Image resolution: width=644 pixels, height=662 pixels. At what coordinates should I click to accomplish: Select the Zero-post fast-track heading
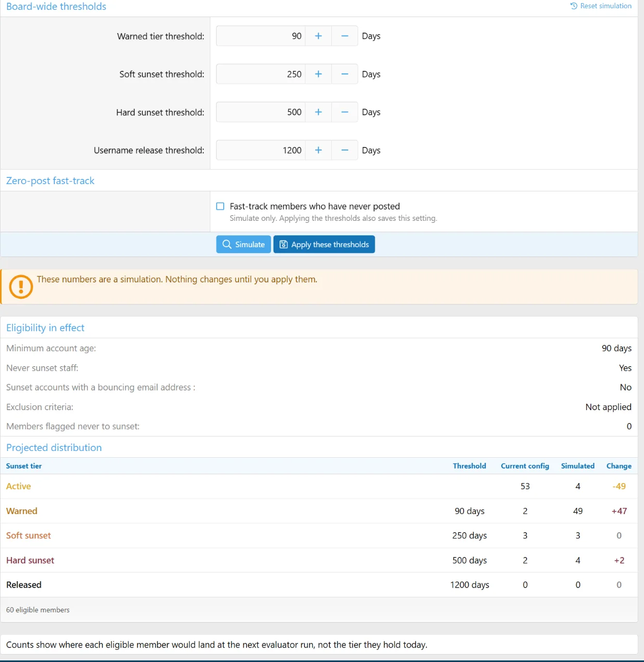[x=50, y=180]
